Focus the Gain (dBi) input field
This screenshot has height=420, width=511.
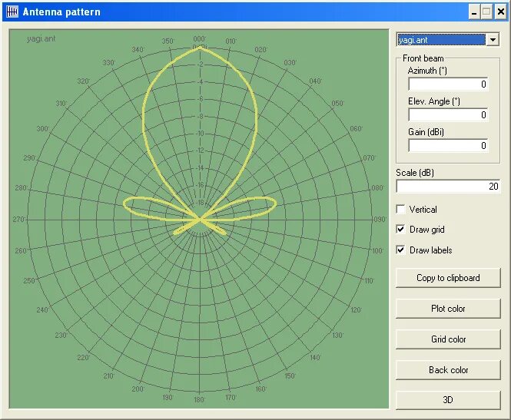point(448,145)
